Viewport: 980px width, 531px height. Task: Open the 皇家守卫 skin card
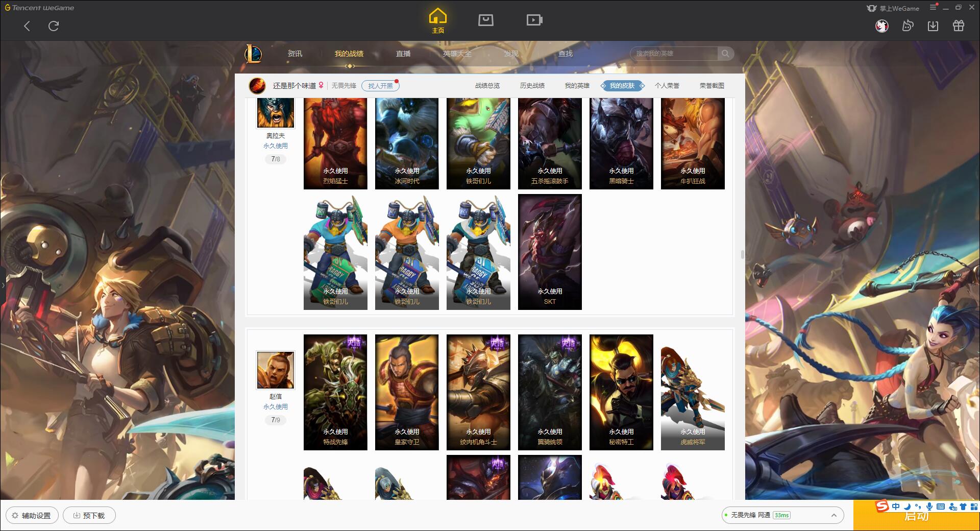pos(407,392)
